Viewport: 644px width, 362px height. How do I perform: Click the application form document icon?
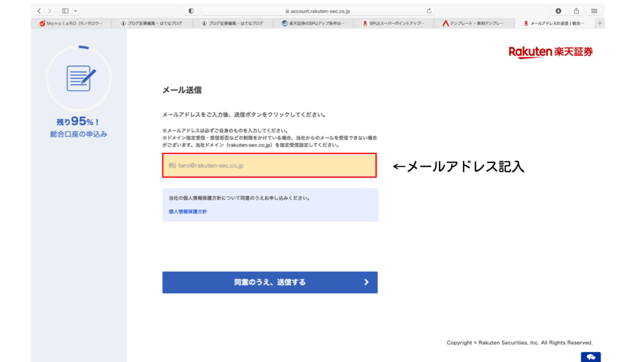click(80, 78)
